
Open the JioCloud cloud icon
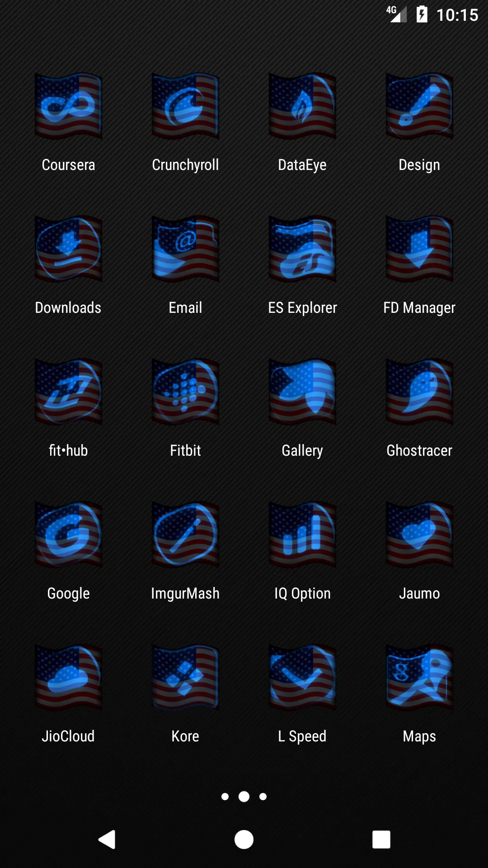[x=68, y=677]
